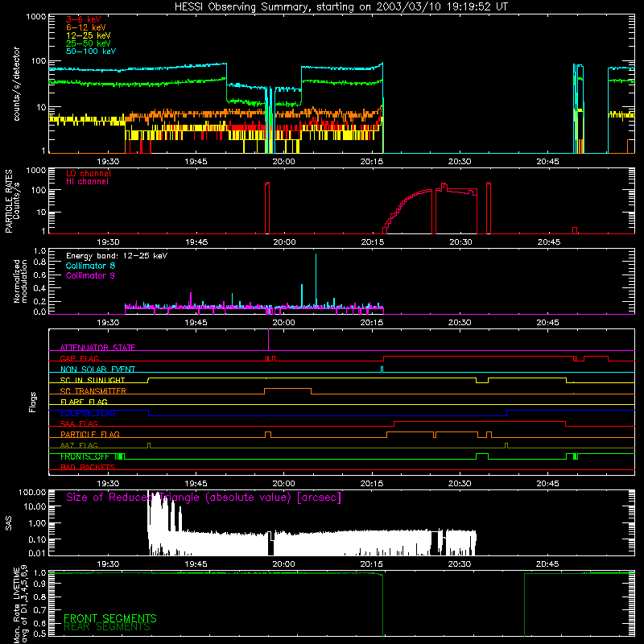This screenshot has width=644, height=644.
Task: Click the 100.00 value on the SAS axis
Action: [32, 493]
